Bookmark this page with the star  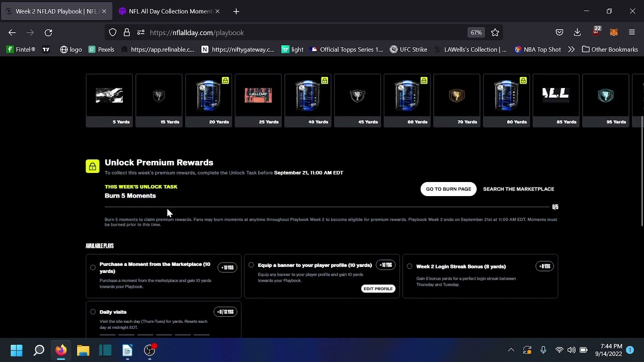point(495,33)
